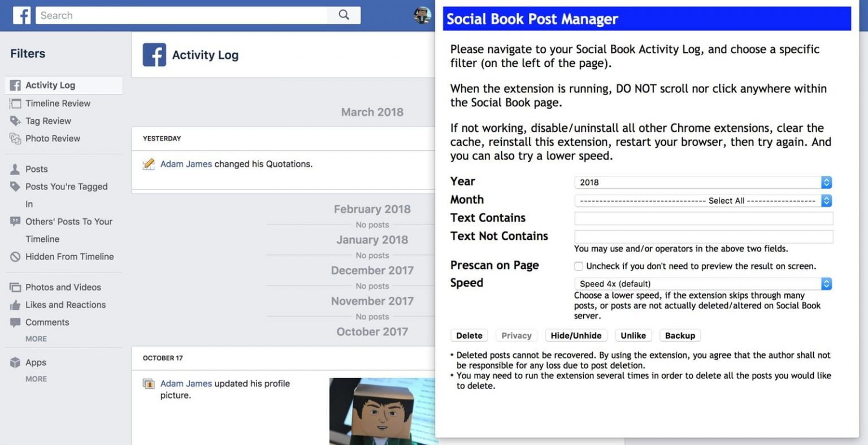Screen dimensions: 868x445
Task: Click the Backup button
Action: click(680, 335)
